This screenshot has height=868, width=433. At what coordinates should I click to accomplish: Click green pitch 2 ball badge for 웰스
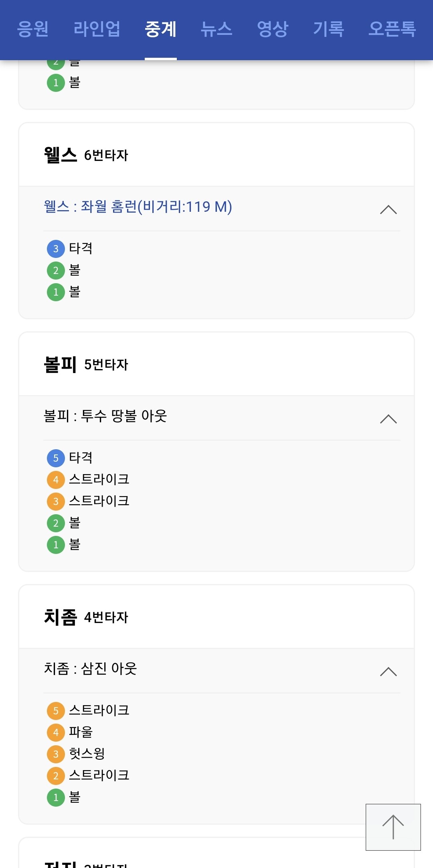[56, 270]
